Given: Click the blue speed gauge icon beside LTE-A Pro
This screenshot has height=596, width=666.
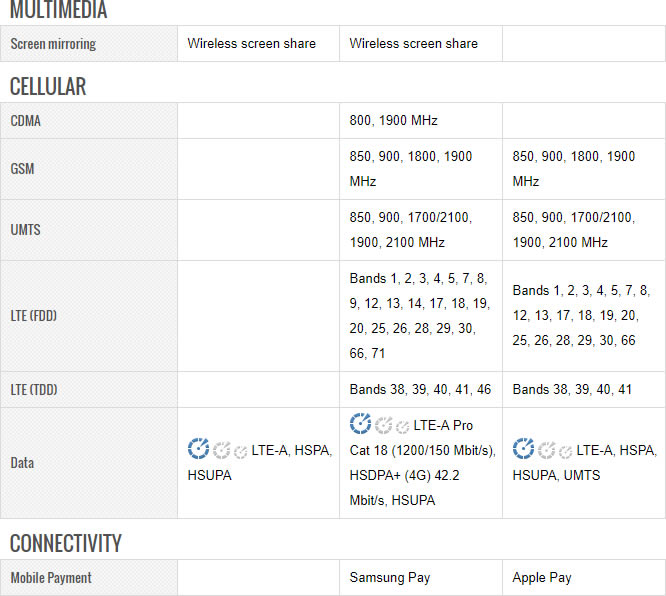Looking at the screenshot, I should coord(360,424).
